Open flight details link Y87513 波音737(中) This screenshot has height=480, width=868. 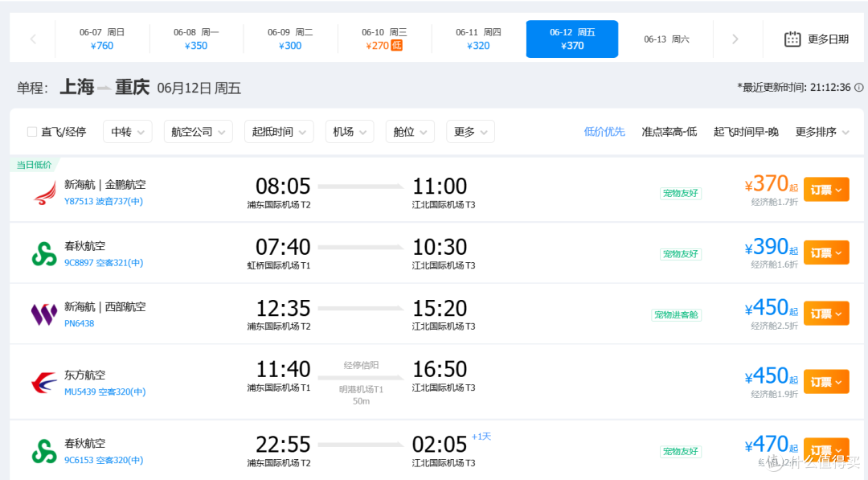(x=104, y=202)
